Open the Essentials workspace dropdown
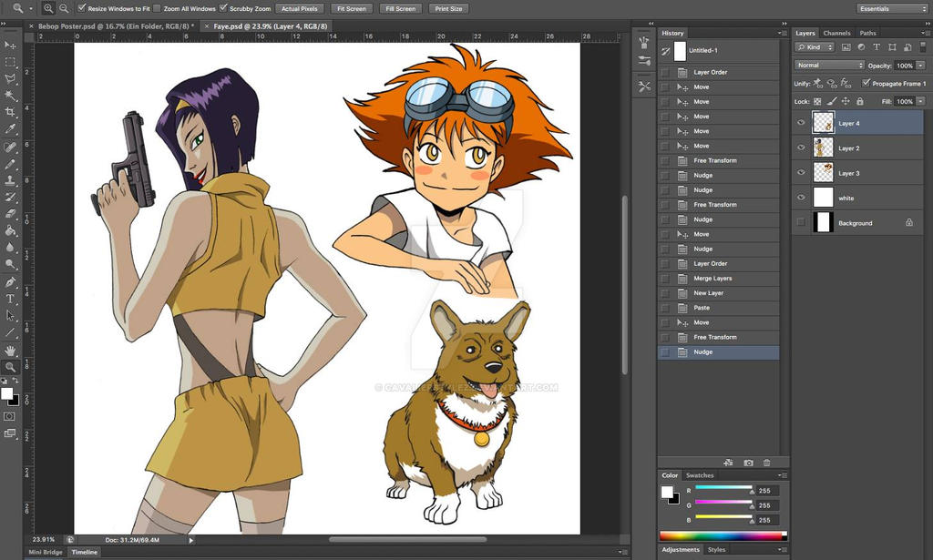Viewport: 933px width, 560px height. coord(891,8)
